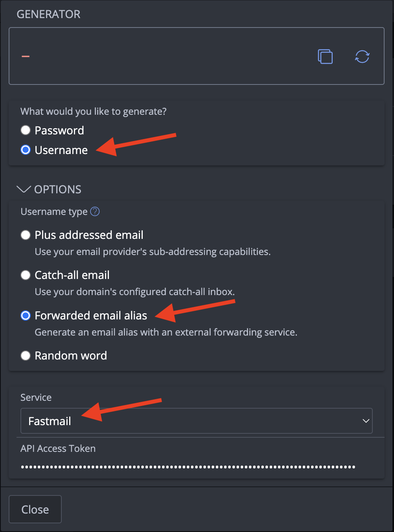This screenshot has width=394, height=532.
Task: Choose Catch-all email username type
Action: [25, 275]
